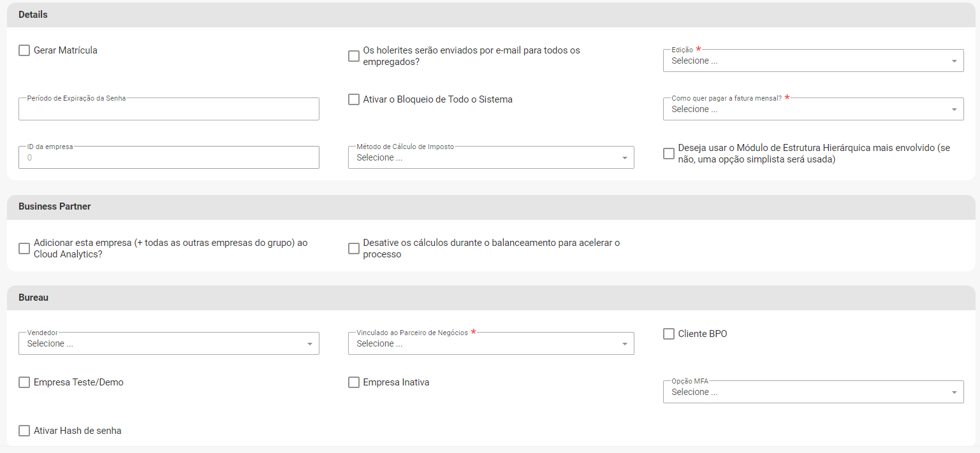Open the Opção MFA dropdown
This screenshot has width=980, height=453.
click(x=813, y=392)
